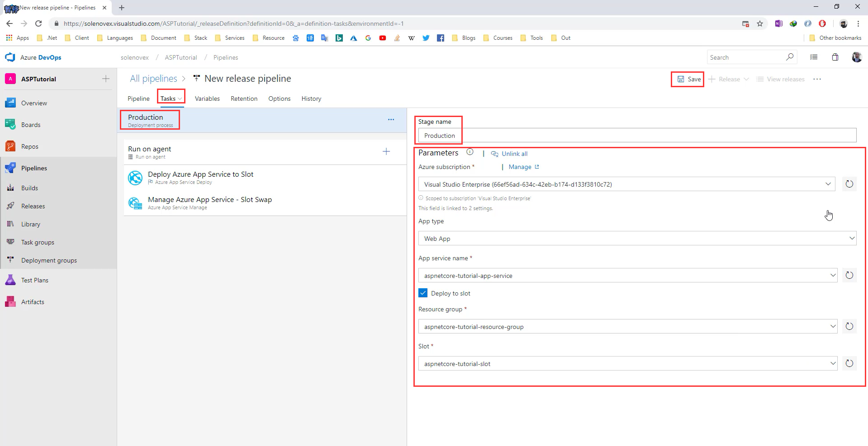Image resolution: width=868 pixels, height=446 pixels.
Task: Expand the App type dropdown
Action: (852, 238)
